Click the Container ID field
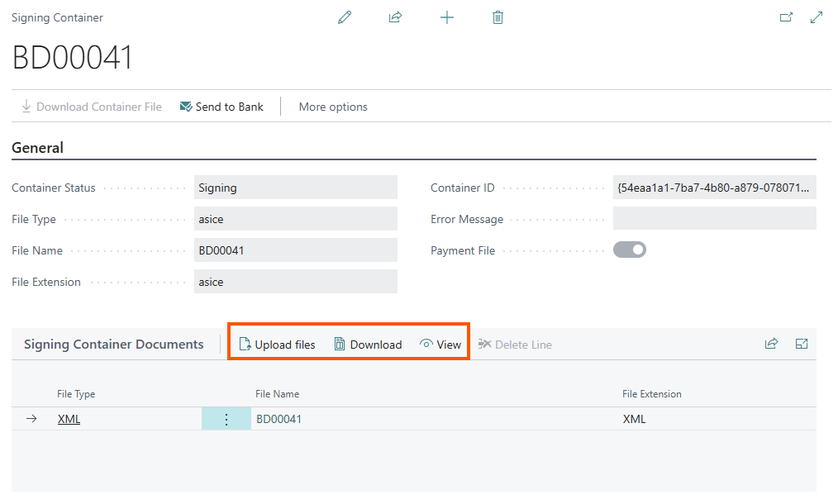This screenshot has width=838, height=504. (714, 188)
